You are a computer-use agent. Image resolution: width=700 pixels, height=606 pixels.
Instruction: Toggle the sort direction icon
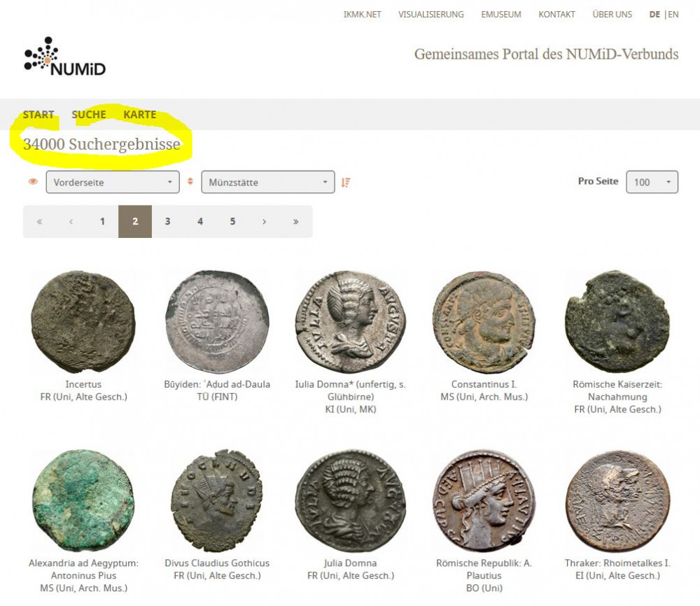346,183
